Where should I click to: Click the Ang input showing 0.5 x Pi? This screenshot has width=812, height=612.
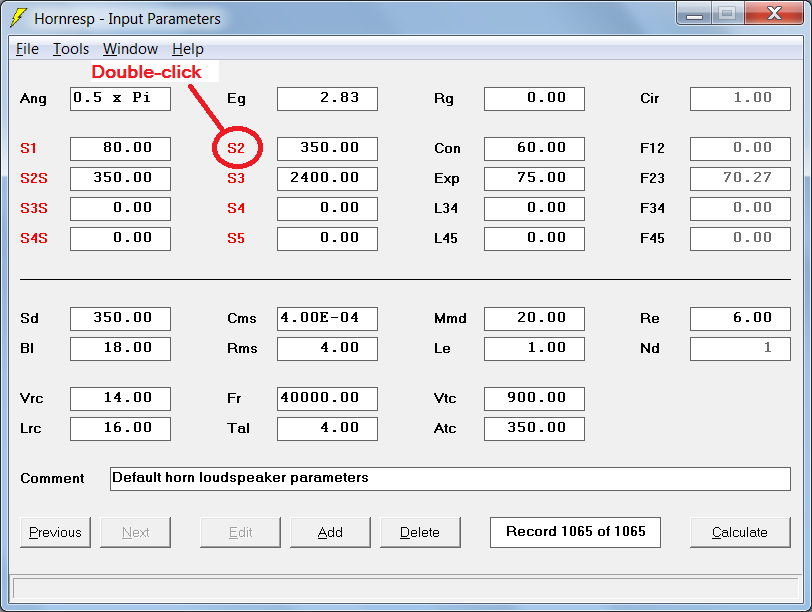coord(120,98)
